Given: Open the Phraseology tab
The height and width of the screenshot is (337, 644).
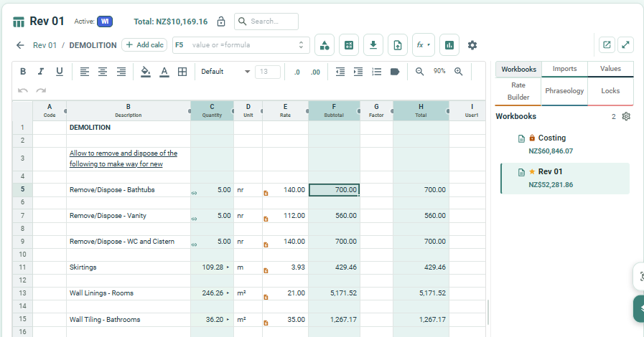Looking at the screenshot, I should [564, 91].
